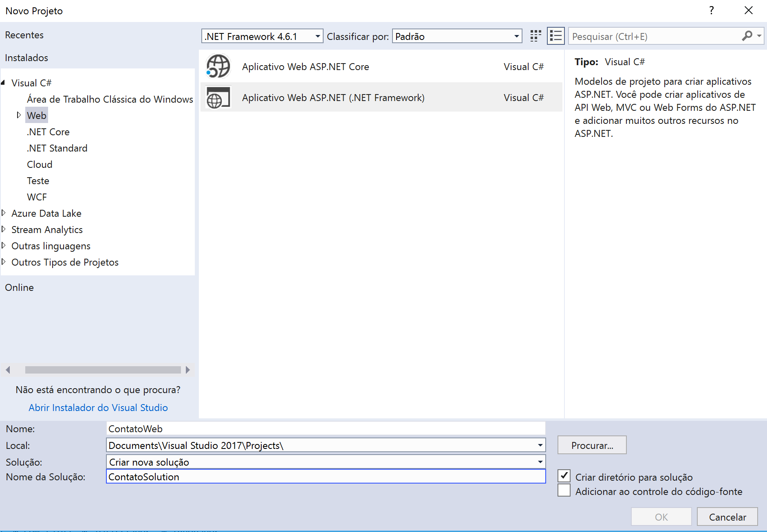This screenshot has height=532, width=767.
Task: Open the dialog help question mark
Action: point(712,10)
